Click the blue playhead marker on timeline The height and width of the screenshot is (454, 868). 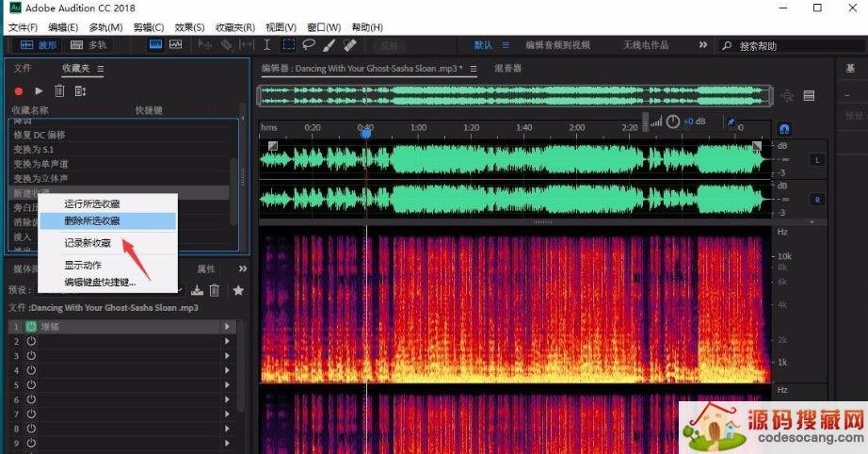tap(365, 131)
